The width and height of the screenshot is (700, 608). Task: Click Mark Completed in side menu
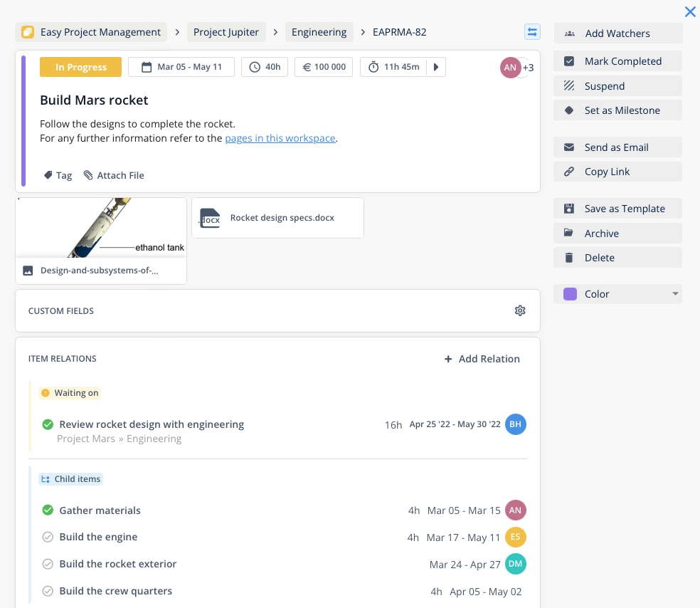click(618, 61)
